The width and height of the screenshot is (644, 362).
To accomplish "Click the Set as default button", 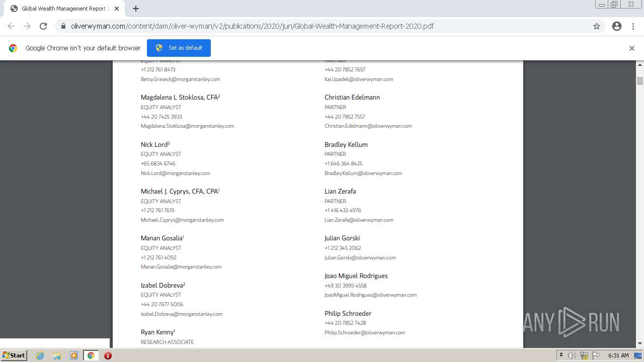I will point(179,48).
